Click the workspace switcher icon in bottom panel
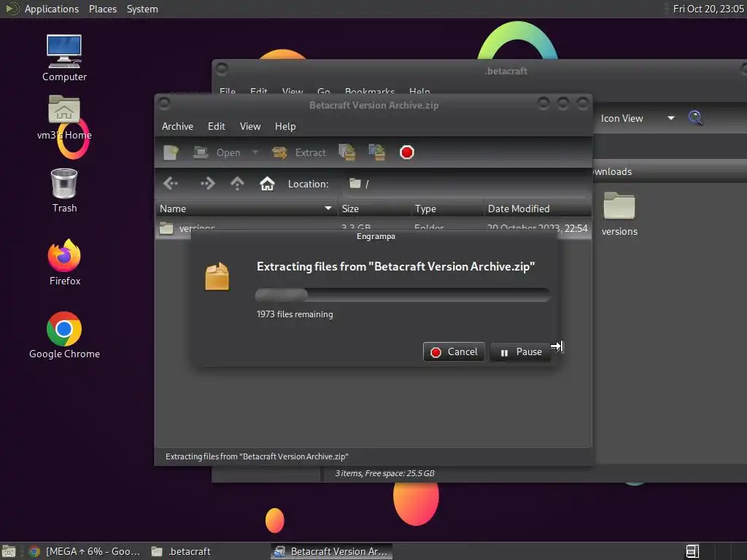747x560 pixels. (x=692, y=551)
